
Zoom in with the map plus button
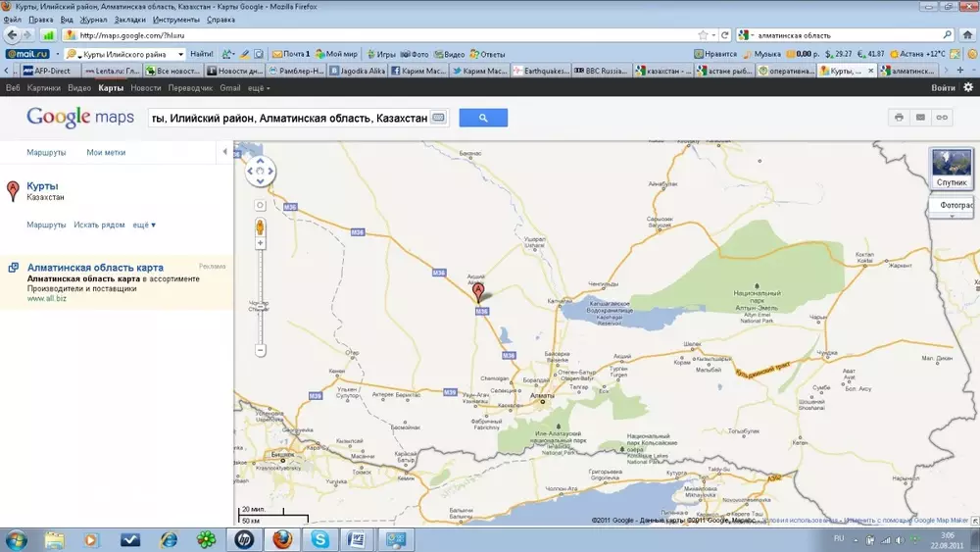(x=261, y=243)
